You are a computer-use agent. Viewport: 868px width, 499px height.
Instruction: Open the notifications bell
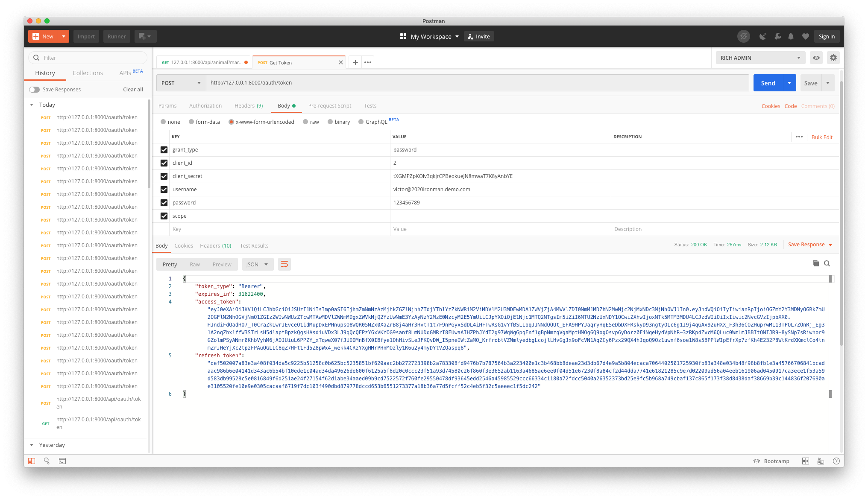click(x=791, y=36)
